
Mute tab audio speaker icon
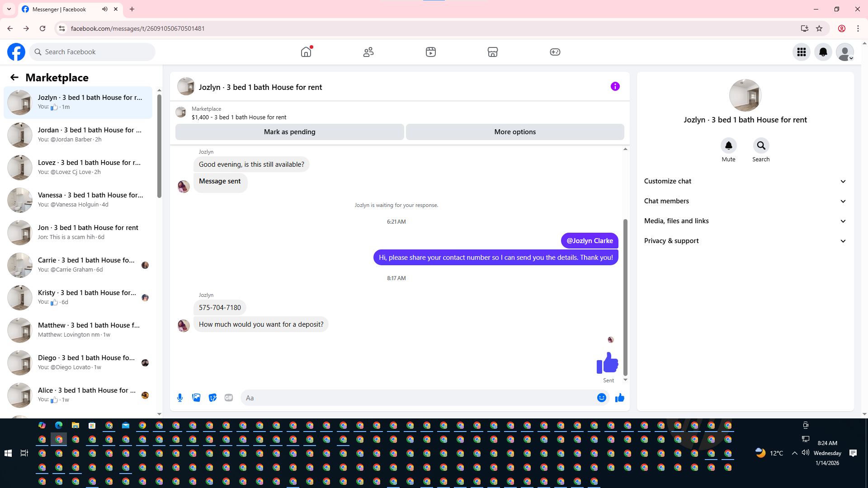pos(105,9)
